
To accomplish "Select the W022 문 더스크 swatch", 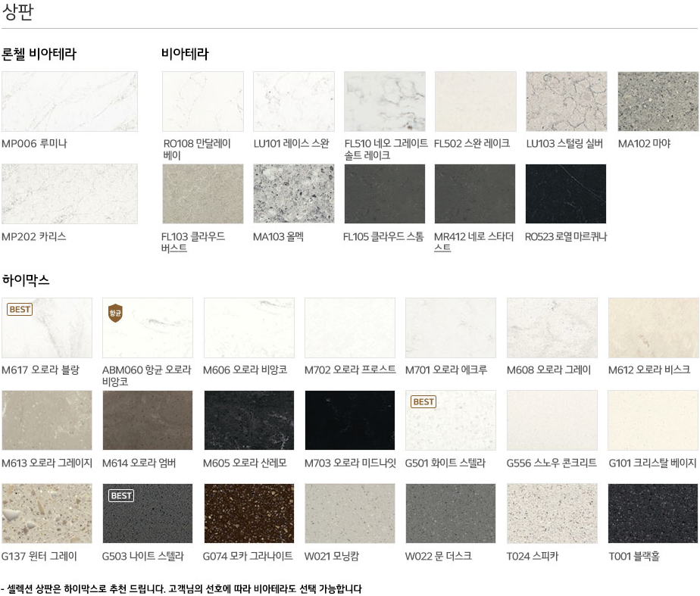I will [451, 513].
